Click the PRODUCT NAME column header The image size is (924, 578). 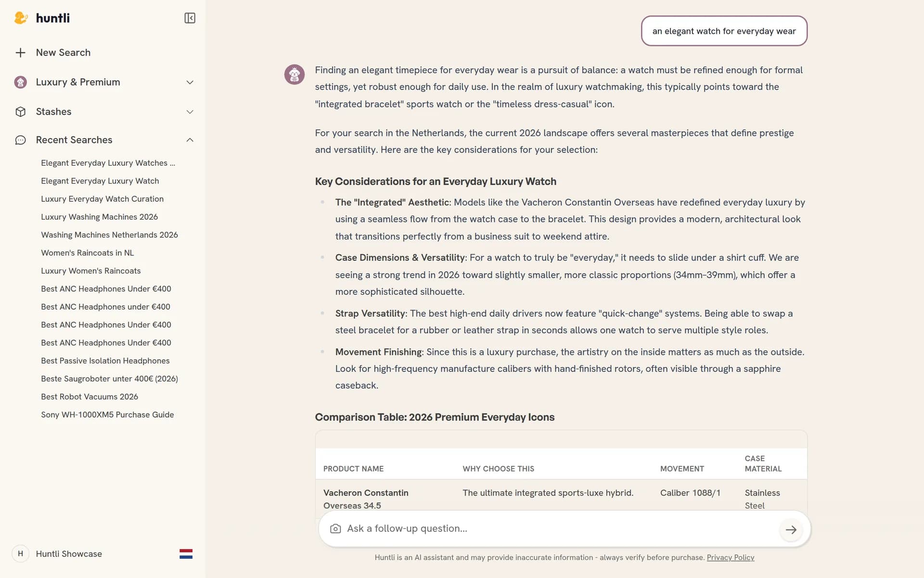click(353, 469)
